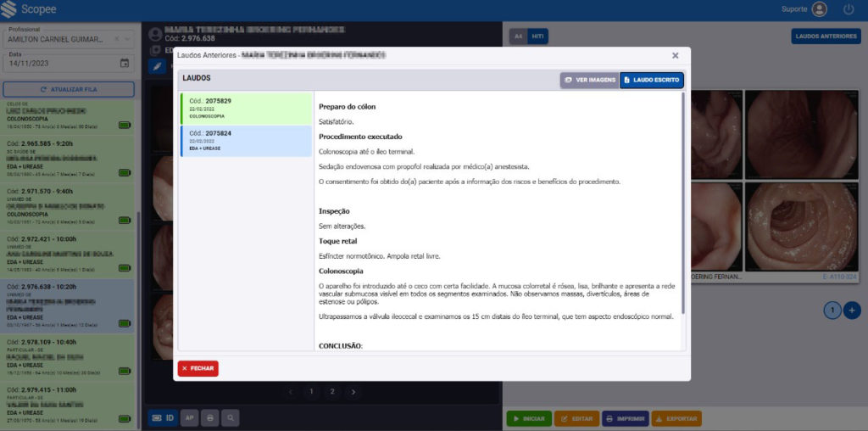Click the red Fechar button

point(198,368)
